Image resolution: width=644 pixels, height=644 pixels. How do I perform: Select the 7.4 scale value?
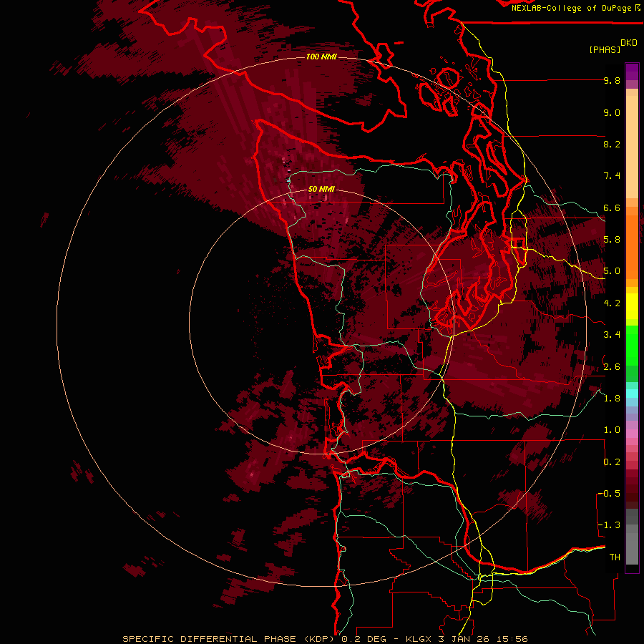point(612,176)
